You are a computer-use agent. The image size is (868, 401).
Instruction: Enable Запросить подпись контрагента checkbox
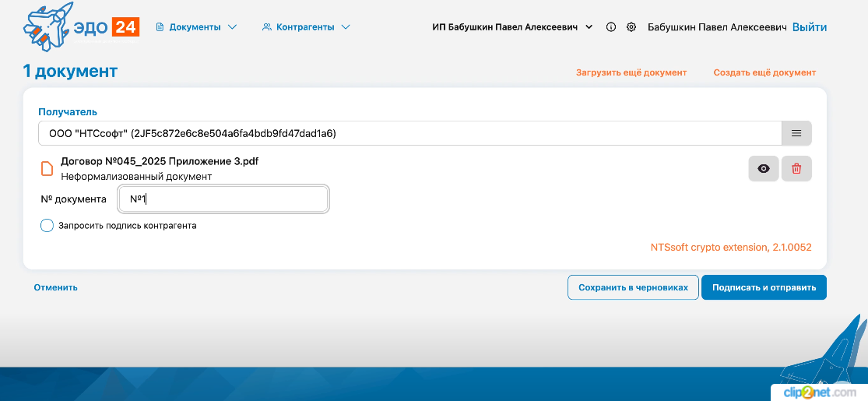[x=47, y=226]
